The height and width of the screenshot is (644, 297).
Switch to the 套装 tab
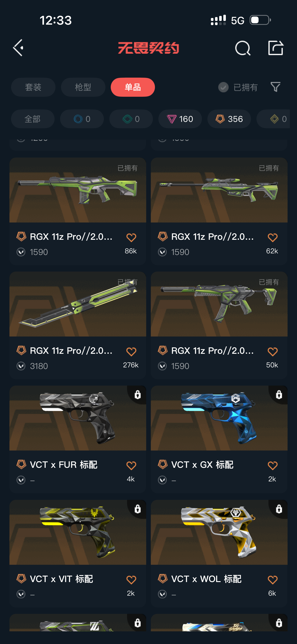pyautogui.click(x=33, y=87)
